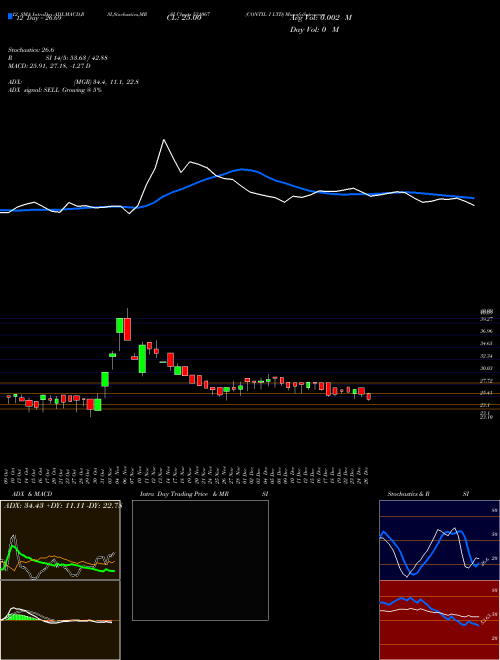
Task: Click the 'Stochastics & R' panel title
Action: point(409,494)
